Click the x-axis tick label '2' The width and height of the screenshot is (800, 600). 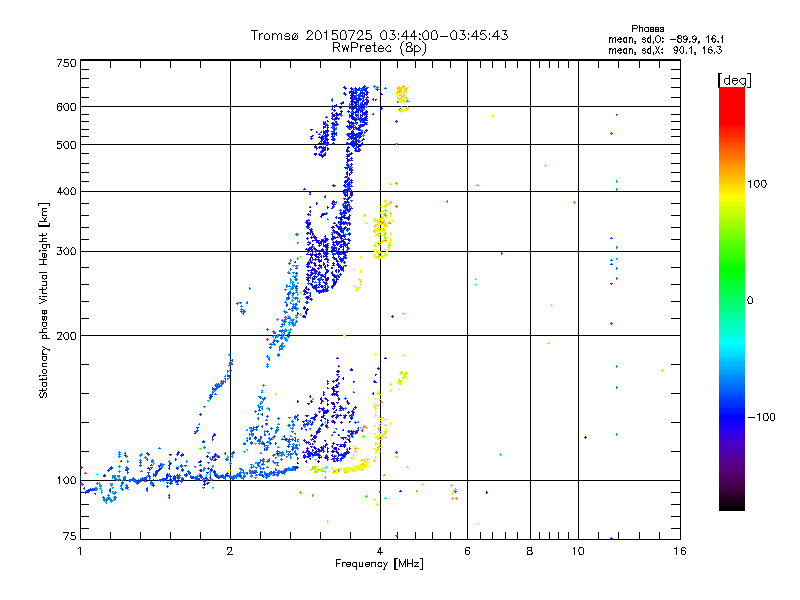point(230,551)
